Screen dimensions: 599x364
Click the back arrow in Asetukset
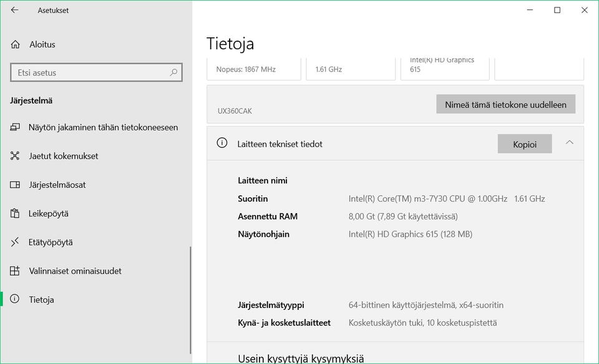pos(15,10)
